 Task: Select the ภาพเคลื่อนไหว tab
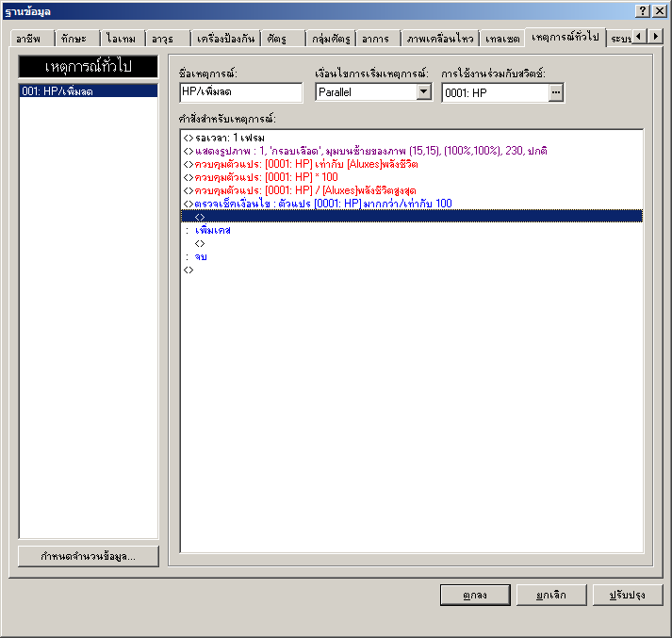[440, 39]
